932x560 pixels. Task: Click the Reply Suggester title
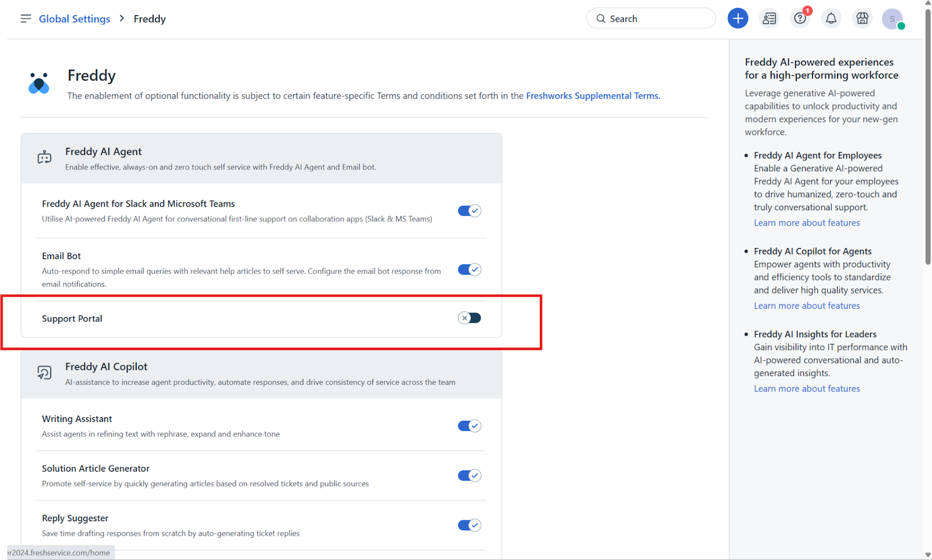click(x=75, y=518)
